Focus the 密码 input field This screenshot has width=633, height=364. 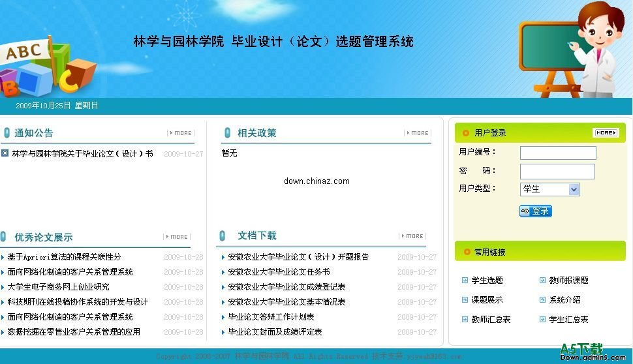[x=557, y=172]
